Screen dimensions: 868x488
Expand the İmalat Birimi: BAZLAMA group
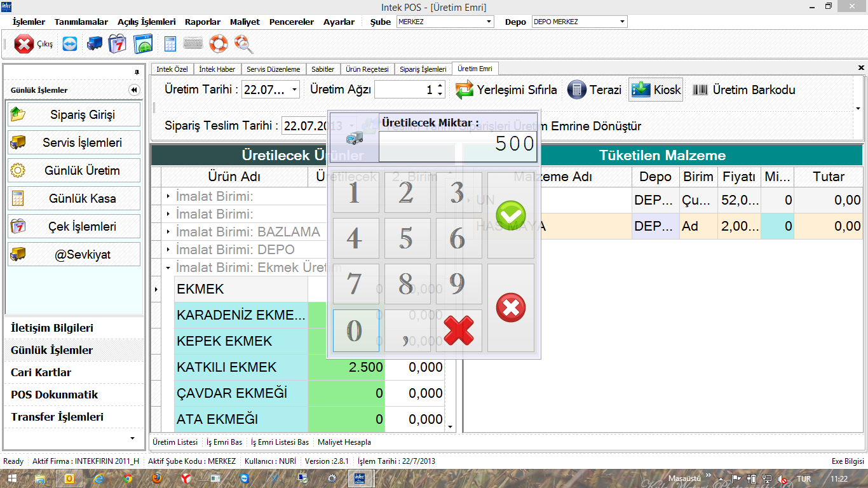coord(168,232)
